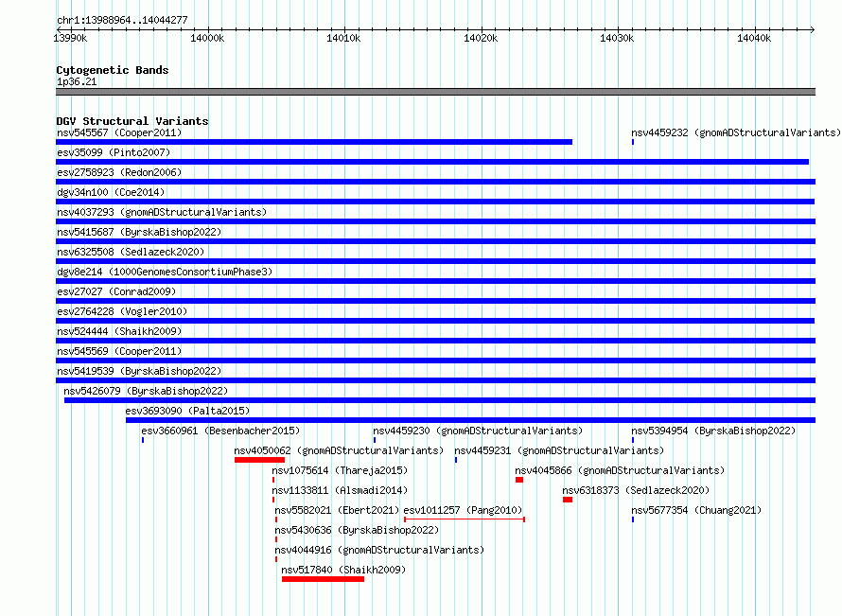The image size is (842, 616).
Task: Open nsv1133811 (Alsmadi2014) label
Action: (340, 490)
